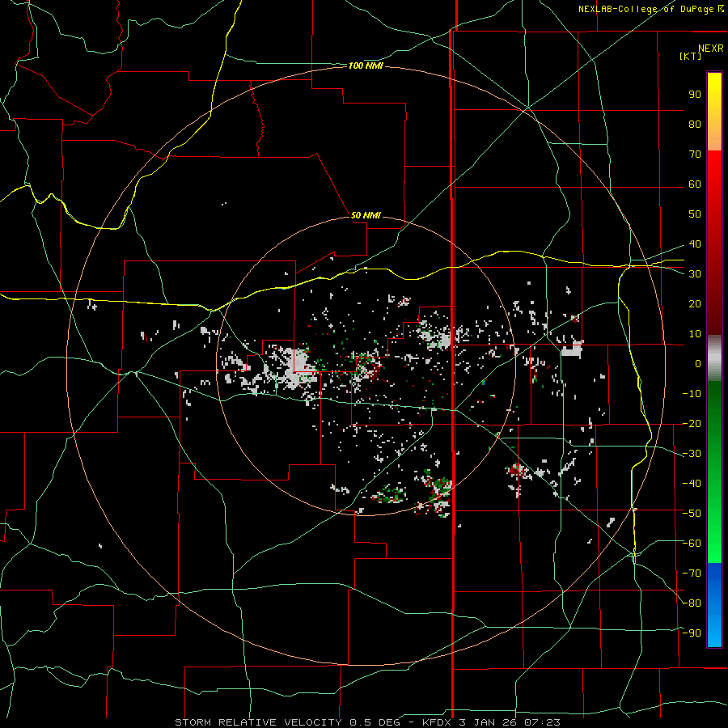This screenshot has height=728, width=728.
Task: Click the -90 value on velocity scale
Action: click(x=692, y=633)
